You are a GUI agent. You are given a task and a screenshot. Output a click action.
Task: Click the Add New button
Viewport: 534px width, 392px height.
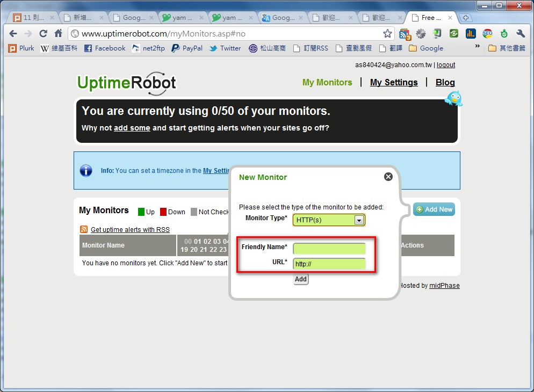434,209
